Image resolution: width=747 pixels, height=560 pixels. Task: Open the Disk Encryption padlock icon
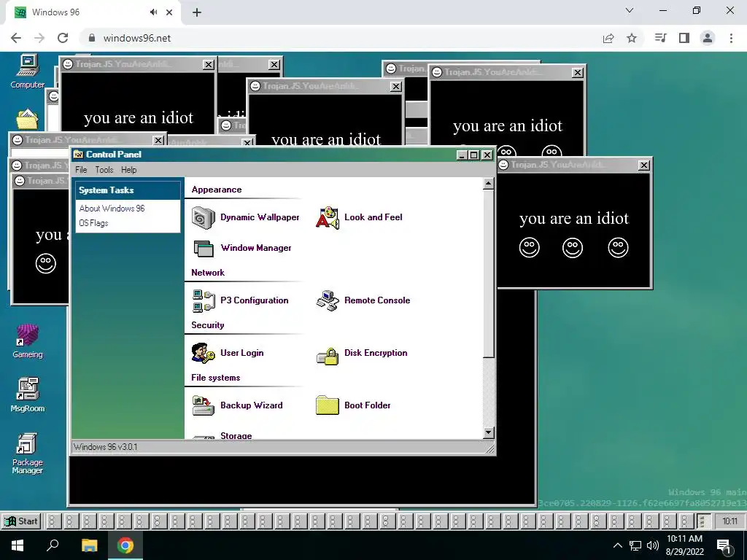[328, 356]
